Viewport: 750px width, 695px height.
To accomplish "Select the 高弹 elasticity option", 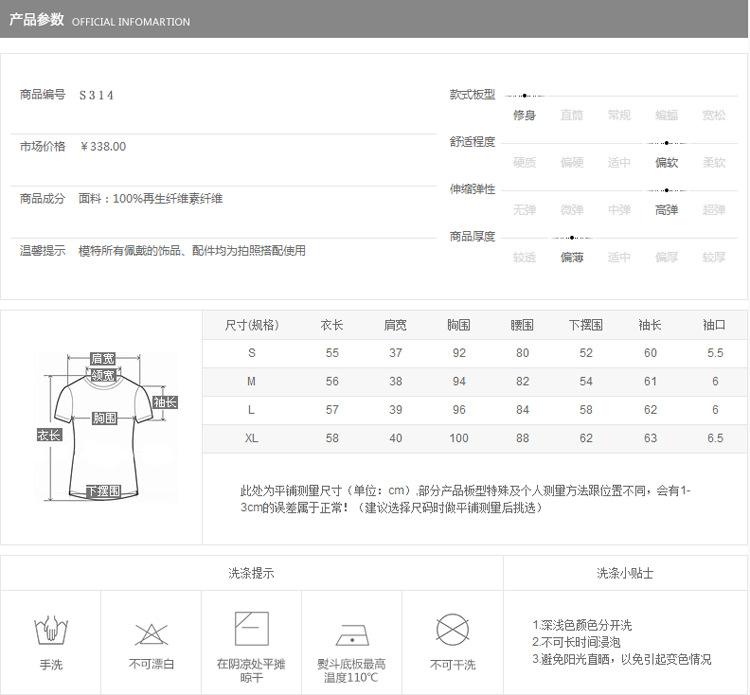I will [666, 209].
